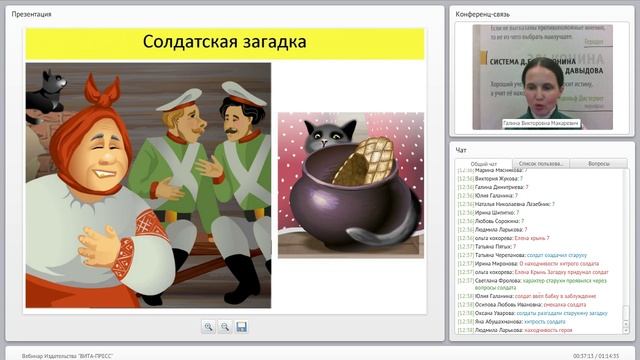Click ольга кокорева message Загадку придумал солдат
Screen dimensions: 640x360
tap(533, 272)
